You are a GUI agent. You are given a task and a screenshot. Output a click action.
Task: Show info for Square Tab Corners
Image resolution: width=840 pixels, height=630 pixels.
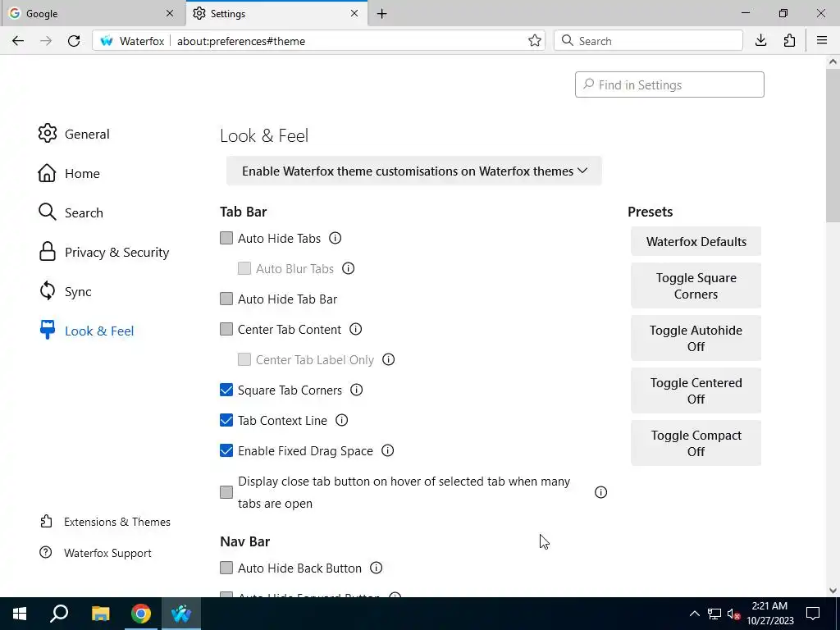pyautogui.click(x=356, y=390)
